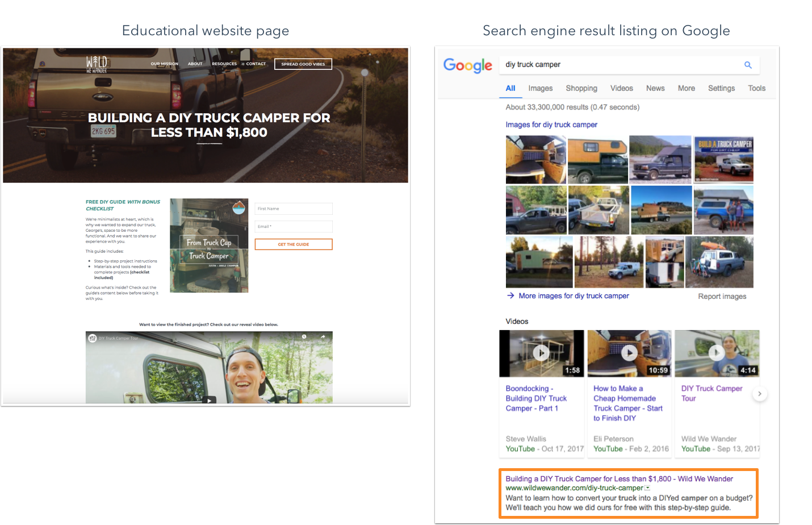Open the red barn and gray pickup thumbnail
The image size is (812, 525).
pyautogui.click(x=536, y=210)
